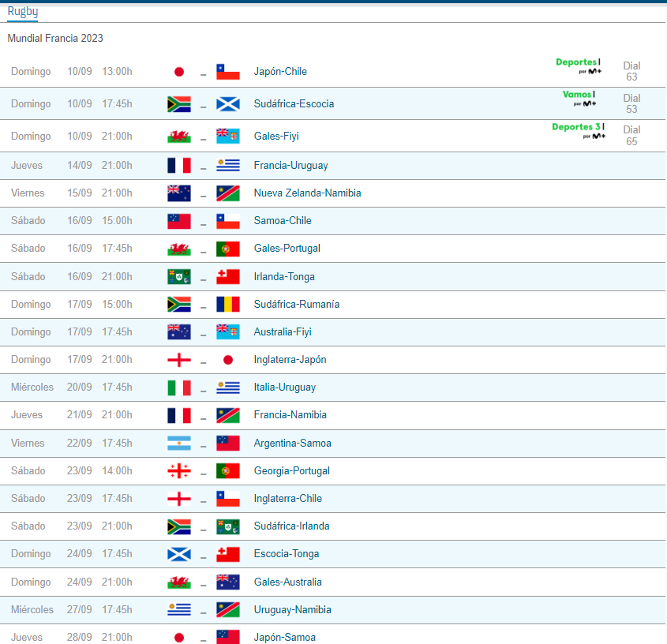Viewport: 667px width, 644px height.
Task: Select the Uruguay-Namibia match on 27/09
Action: point(292,610)
